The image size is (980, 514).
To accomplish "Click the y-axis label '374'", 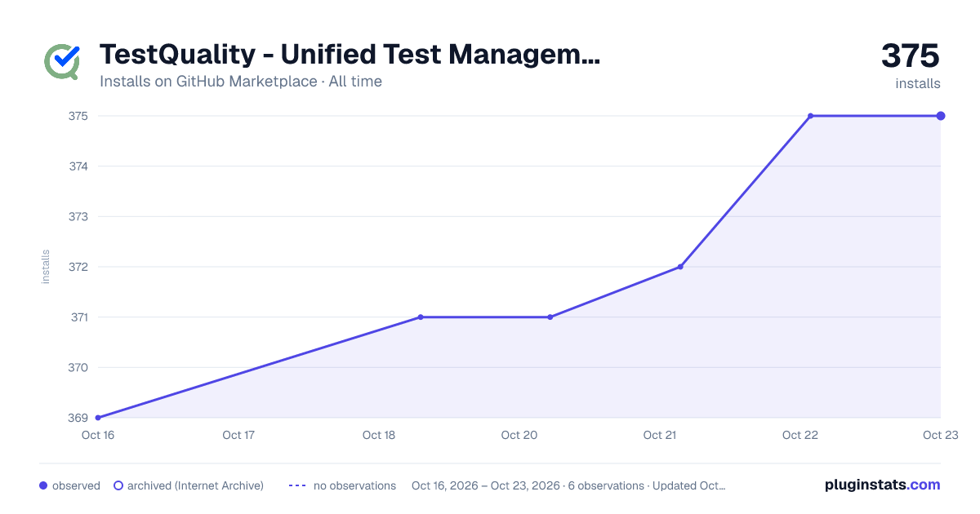I will tap(78, 166).
